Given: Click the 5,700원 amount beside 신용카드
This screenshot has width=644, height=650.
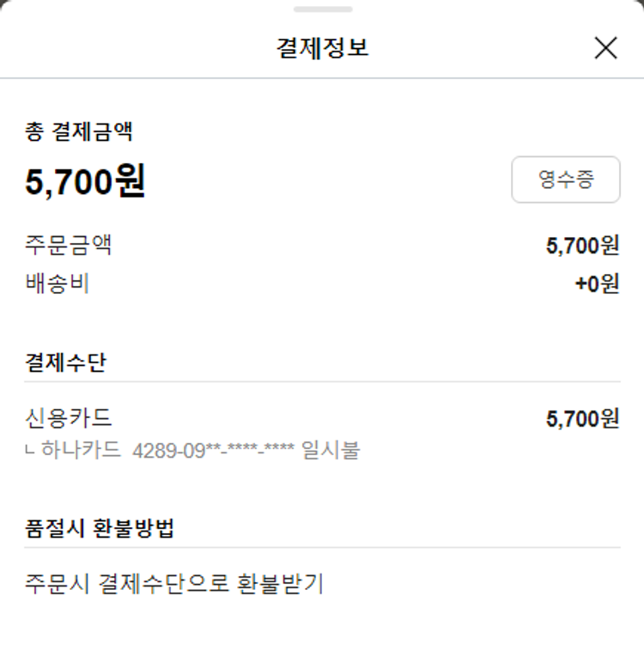Looking at the screenshot, I should click(x=582, y=418).
